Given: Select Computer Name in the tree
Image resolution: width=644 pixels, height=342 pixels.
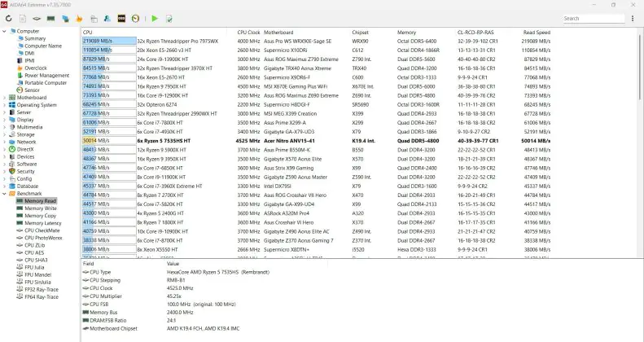Looking at the screenshot, I should (43, 46).
